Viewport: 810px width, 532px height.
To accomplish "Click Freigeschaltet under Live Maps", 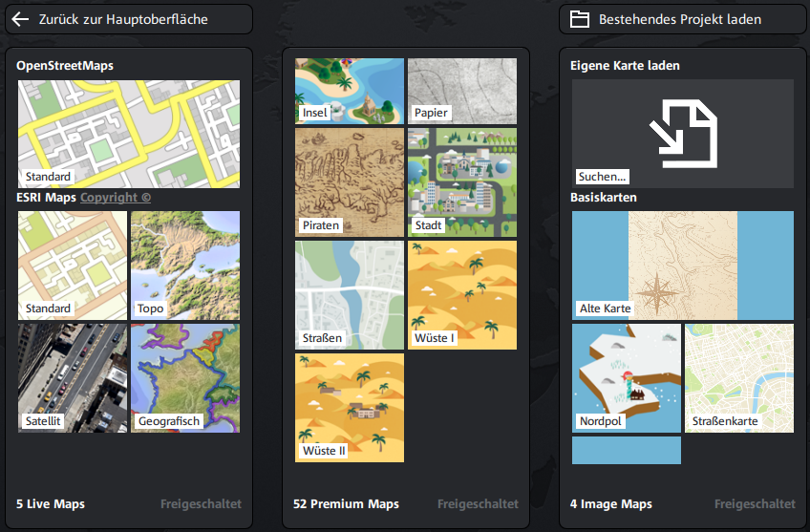I will click(201, 504).
